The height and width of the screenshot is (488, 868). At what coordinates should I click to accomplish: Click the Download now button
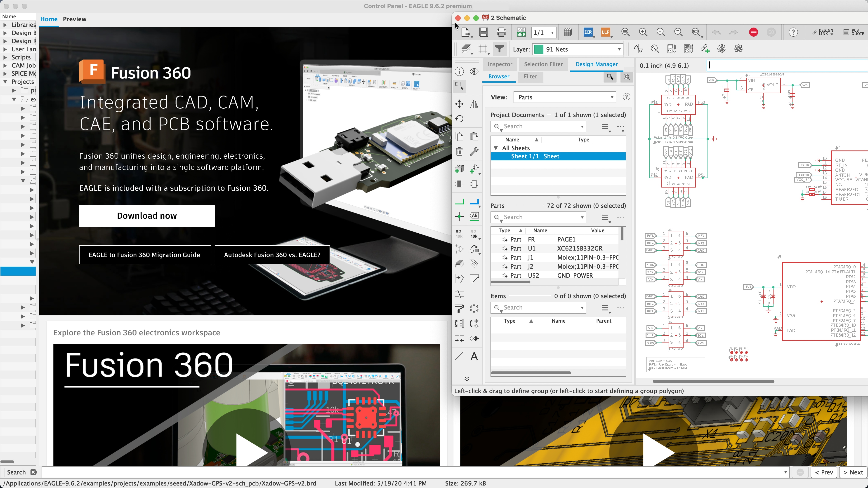[x=146, y=216]
